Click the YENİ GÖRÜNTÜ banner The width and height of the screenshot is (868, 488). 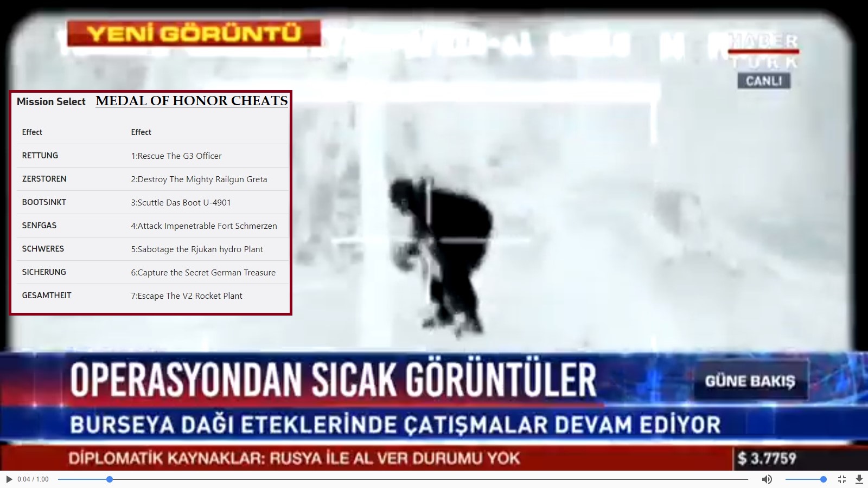coord(194,34)
